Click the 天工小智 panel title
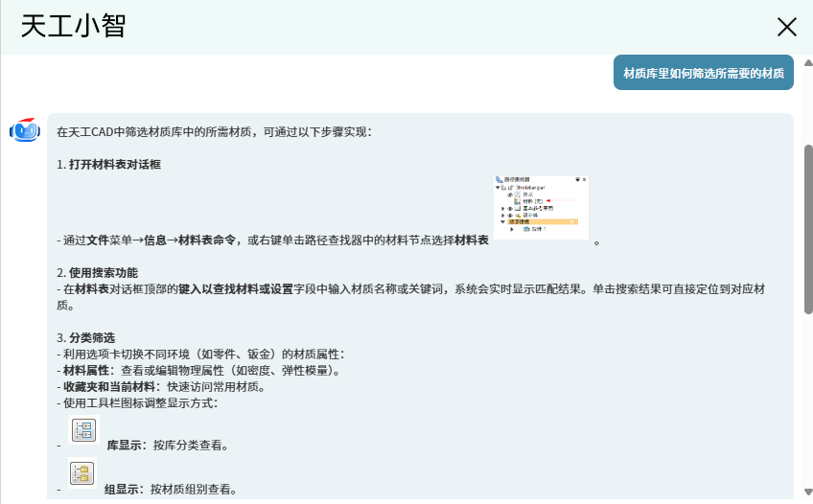 [73, 26]
